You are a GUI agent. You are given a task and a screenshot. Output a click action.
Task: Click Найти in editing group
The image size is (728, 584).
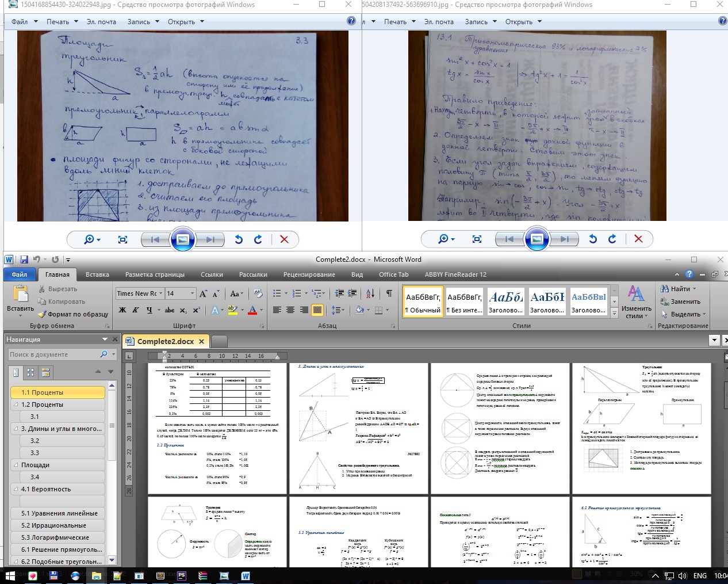click(x=679, y=289)
